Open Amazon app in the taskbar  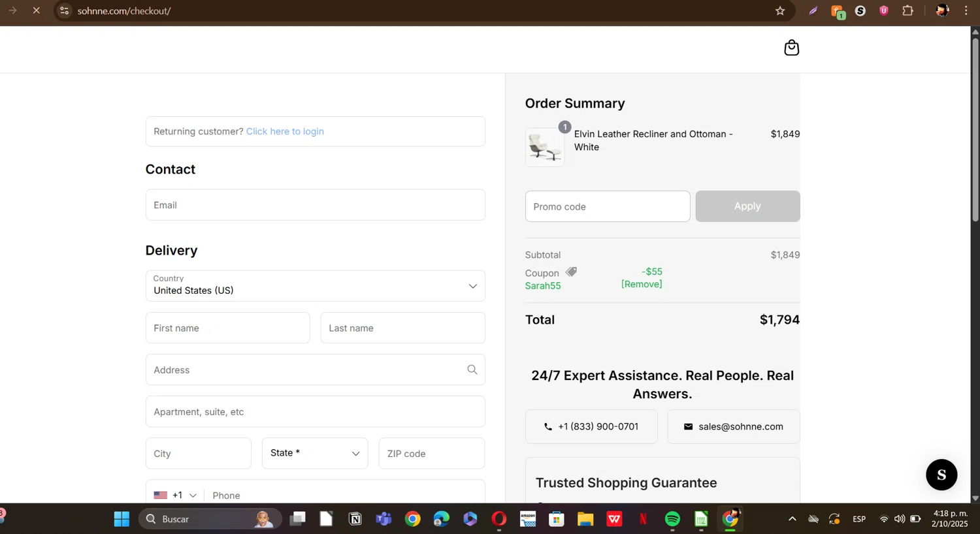(x=528, y=519)
